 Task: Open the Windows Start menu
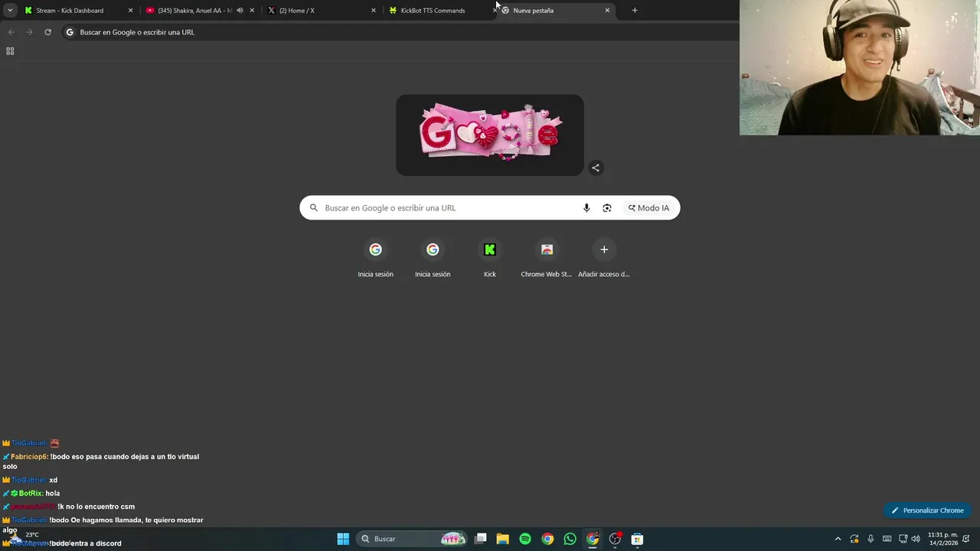pos(343,539)
